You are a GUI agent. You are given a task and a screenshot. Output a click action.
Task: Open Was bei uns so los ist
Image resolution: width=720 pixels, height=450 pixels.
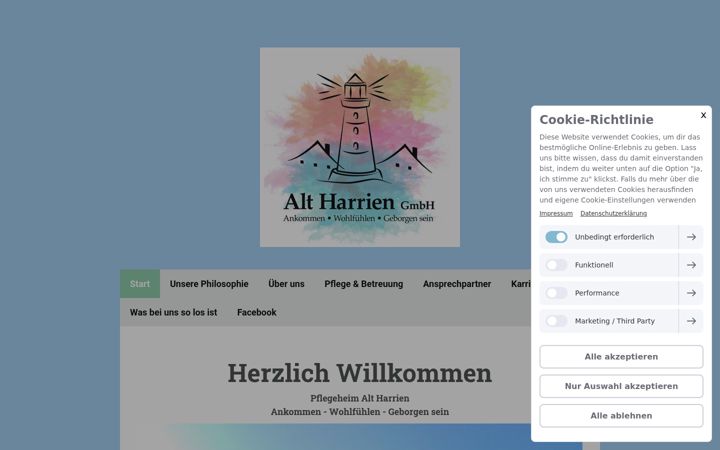click(x=174, y=312)
